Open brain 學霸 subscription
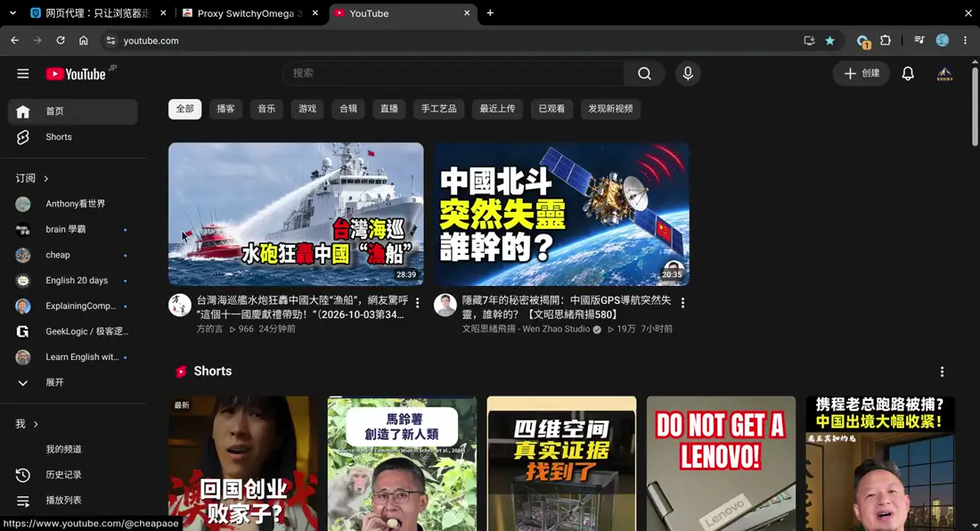980x531 pixels. (x=73, y=229)
